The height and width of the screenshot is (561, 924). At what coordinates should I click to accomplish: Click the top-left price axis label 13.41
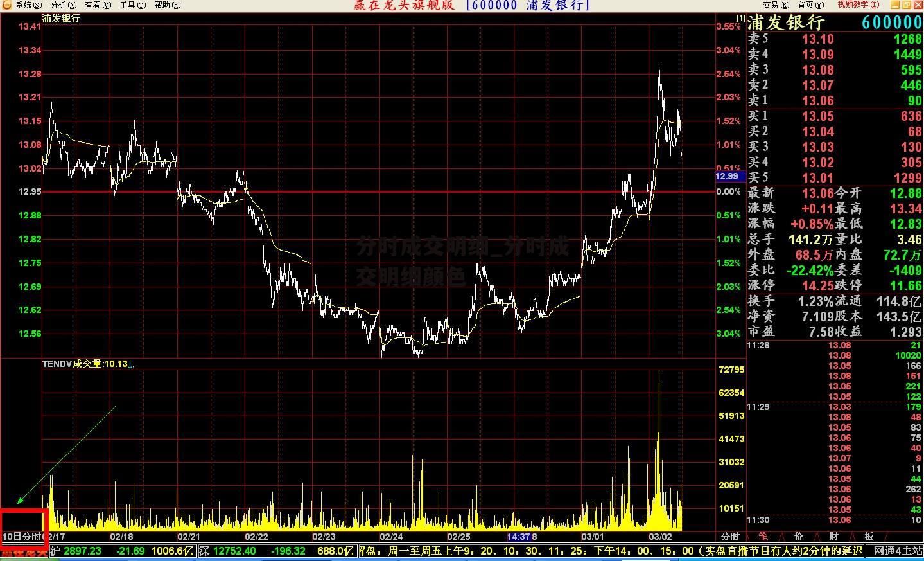[x=30, y=26]
